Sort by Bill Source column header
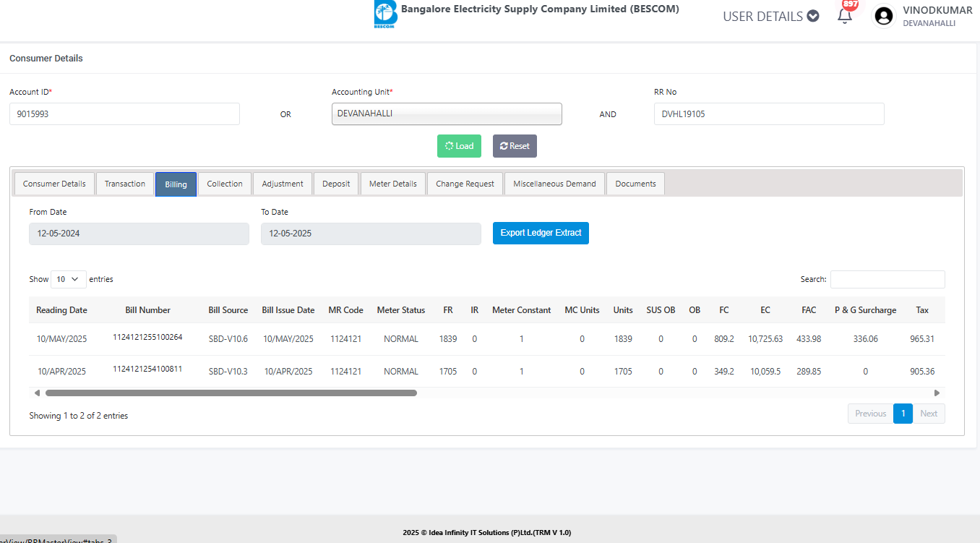 [x=228, y=310]
